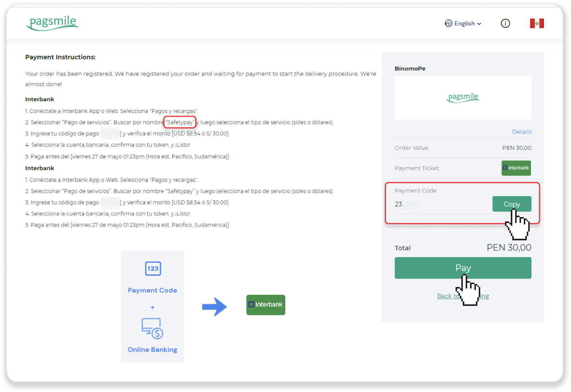Click the highlighted Safetypay text
Screen dimensions: 571x392
pyautogui.click(x=180, y=122)
